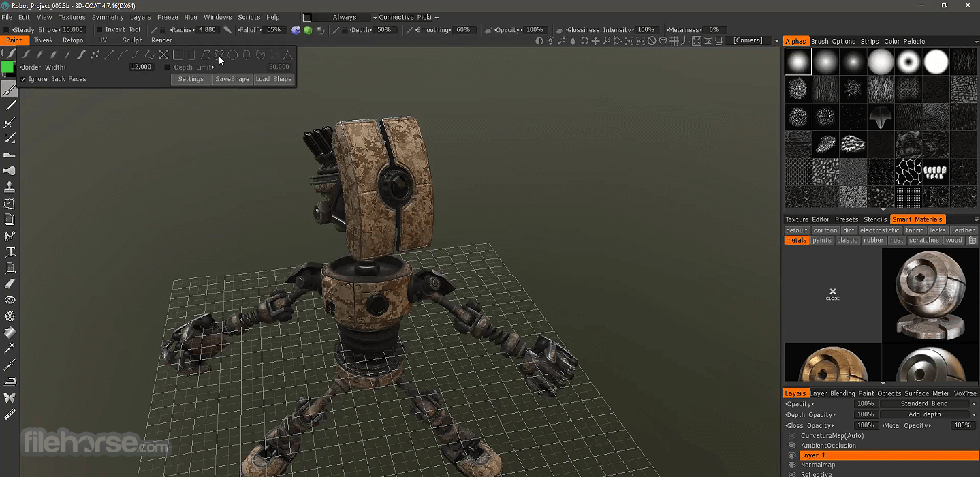Click the Radius value slider

[x=206, y=30]
